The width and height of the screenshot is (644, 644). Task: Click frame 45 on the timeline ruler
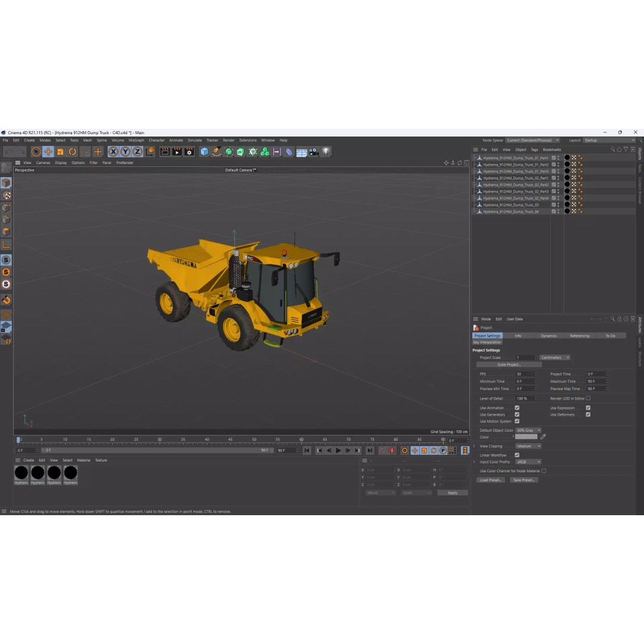(230, 439)
